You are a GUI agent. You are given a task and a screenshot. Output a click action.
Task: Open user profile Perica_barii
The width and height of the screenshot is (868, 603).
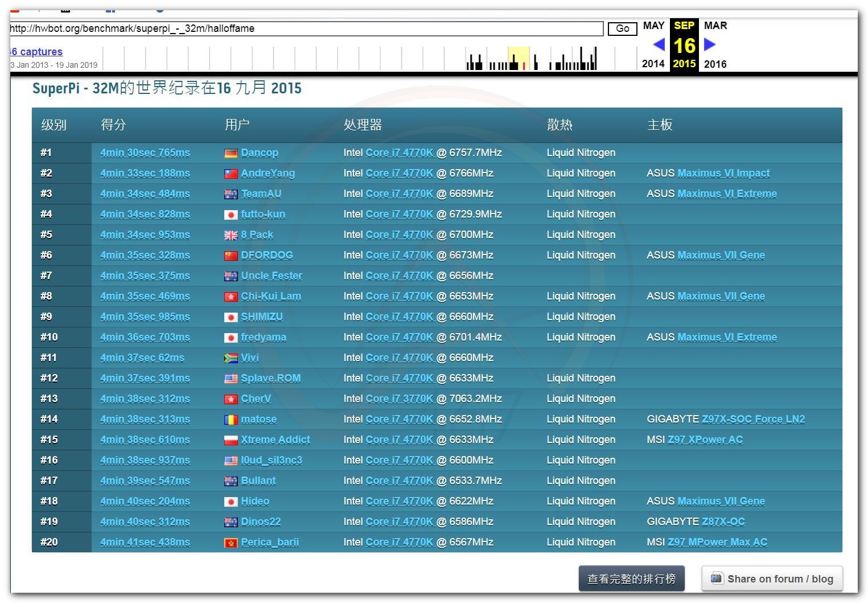point(270,542)
